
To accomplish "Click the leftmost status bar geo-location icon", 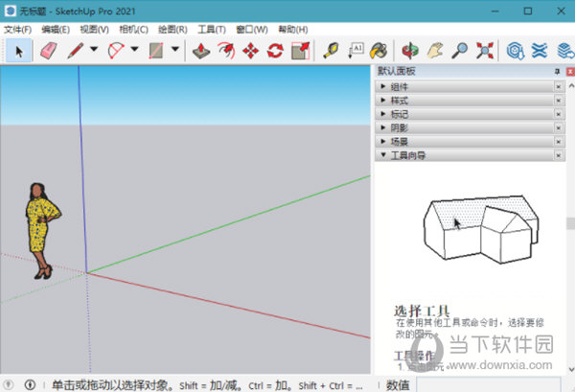I will pyautogui.click(x=8, y=384).
